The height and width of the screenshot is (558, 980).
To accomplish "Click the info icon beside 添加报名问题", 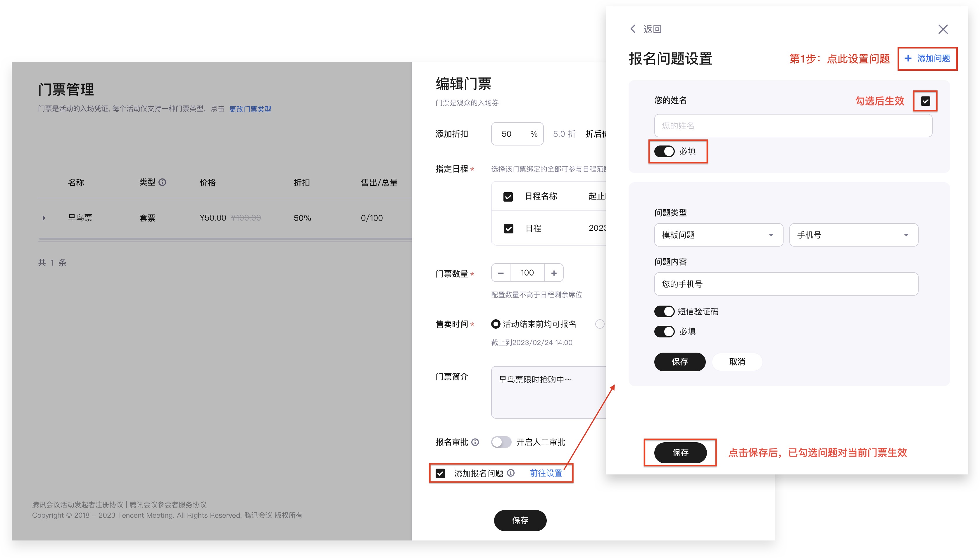I will (511, 473).
